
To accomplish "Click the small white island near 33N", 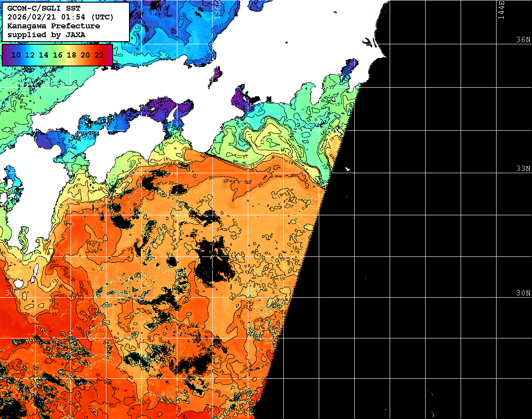I will 347,169.
